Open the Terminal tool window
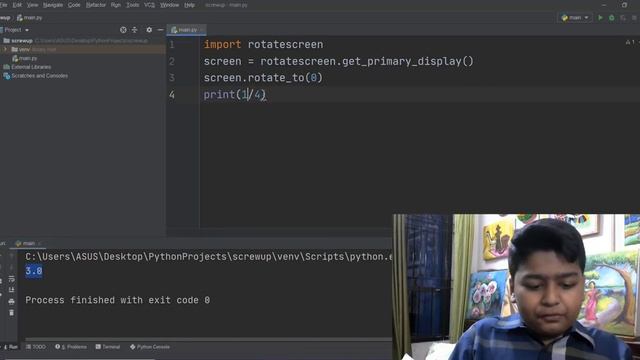This screenshot has width=640, height=360. pos(108,347)
